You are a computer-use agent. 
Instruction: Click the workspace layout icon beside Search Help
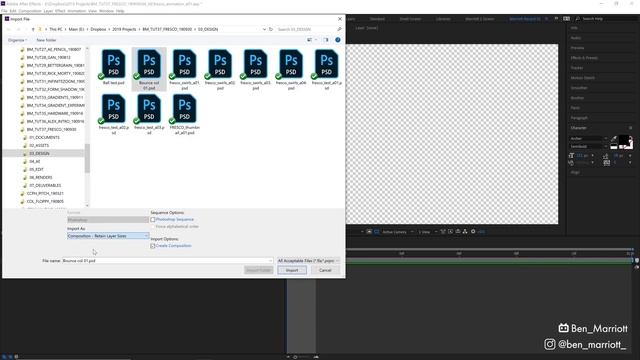567,19
